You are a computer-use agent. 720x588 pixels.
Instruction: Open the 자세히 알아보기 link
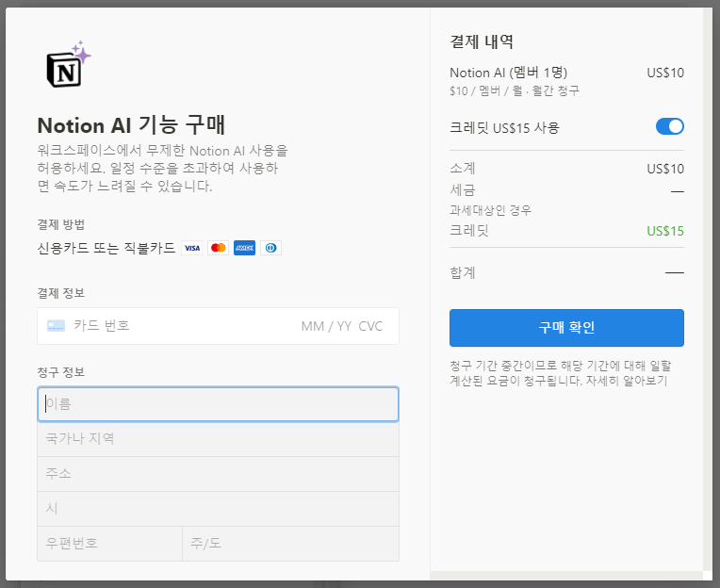[x=627, y=381]
